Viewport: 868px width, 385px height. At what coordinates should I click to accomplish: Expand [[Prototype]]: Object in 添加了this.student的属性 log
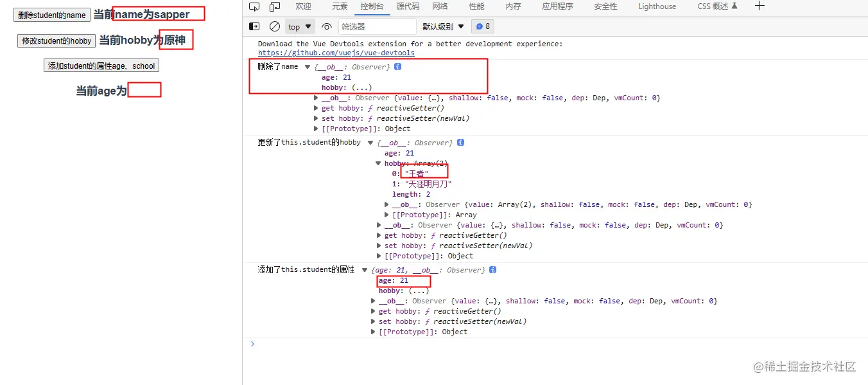tap(373, 332)
